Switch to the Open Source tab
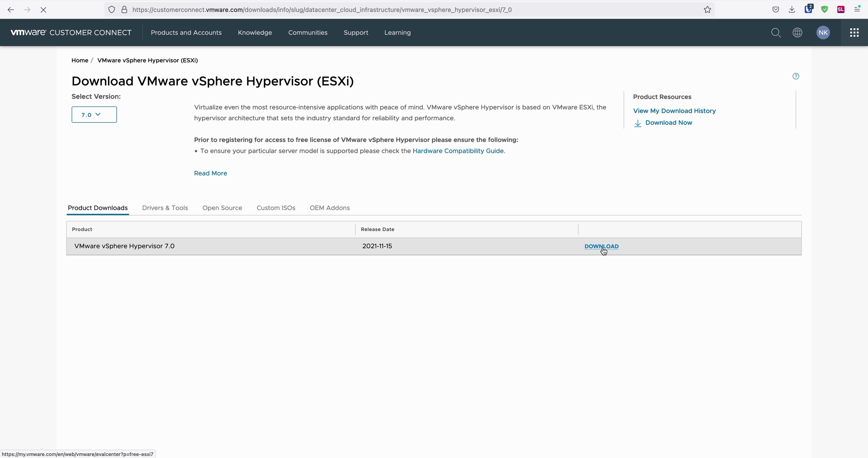 (222, 208)
